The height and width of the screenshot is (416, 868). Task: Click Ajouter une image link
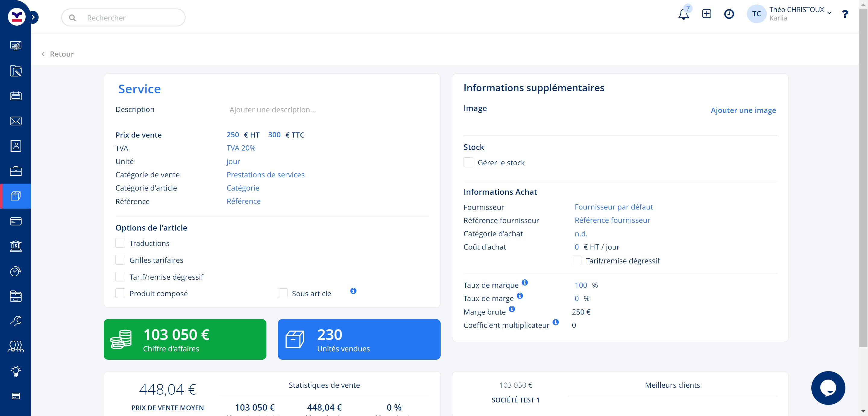[x=743, y=110]
